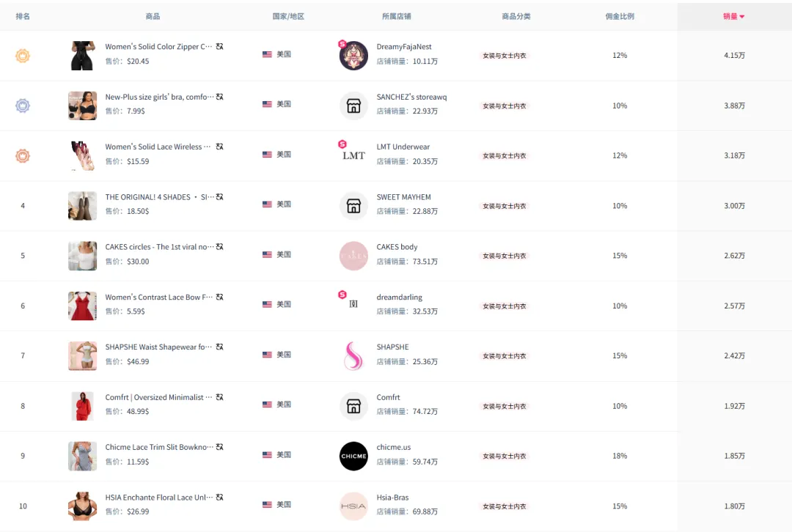Open SANCHEZ's storeawq store name
The height and width of the screenshot is (532, 792).
(411, 97)
